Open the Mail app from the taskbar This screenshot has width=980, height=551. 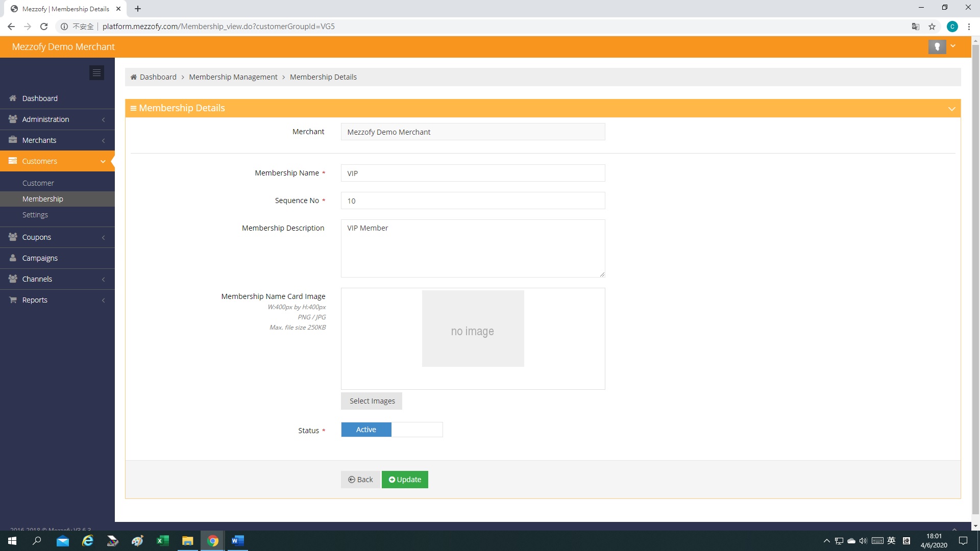click(62, 541)
